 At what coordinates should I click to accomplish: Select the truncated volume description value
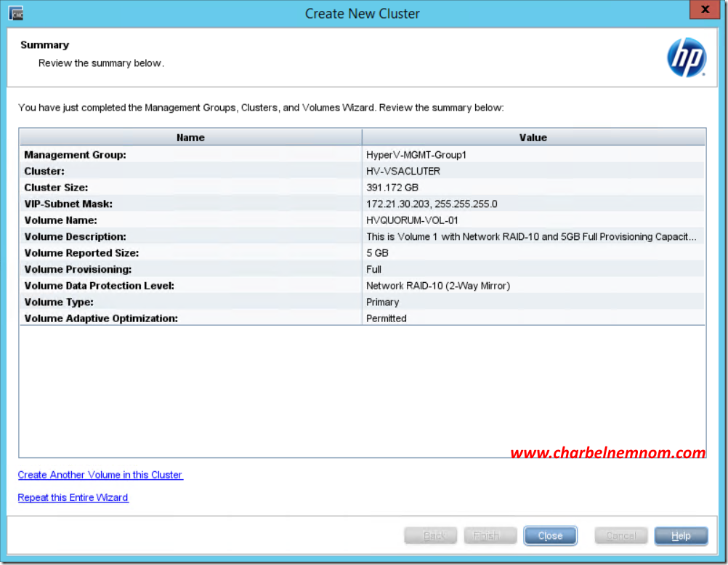[x=531, y=236]
